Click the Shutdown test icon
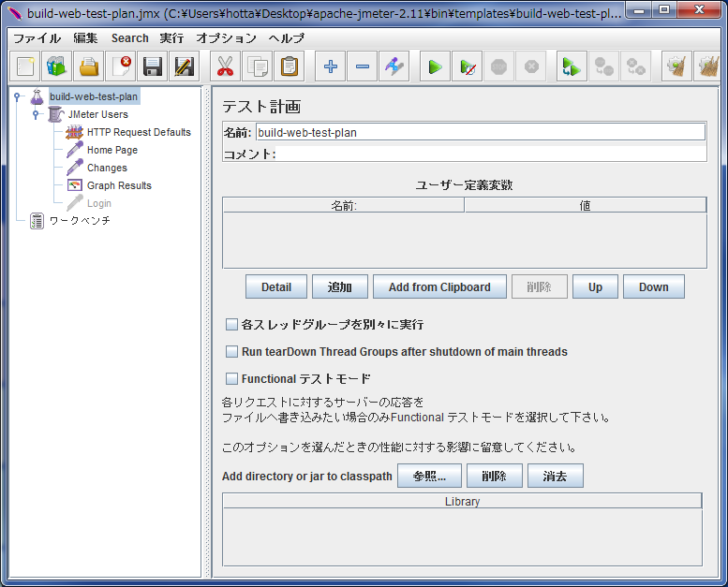Viewport: 728px width, 587px height. pos(530,66)
